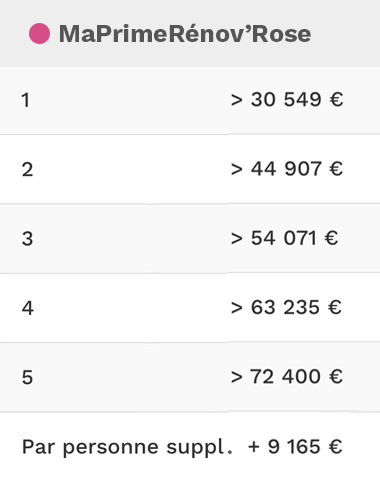The width and height of the screenshot is (380, 481).
Task: Click the plus sign before 9 165
Action: click(x=254, y=447)
